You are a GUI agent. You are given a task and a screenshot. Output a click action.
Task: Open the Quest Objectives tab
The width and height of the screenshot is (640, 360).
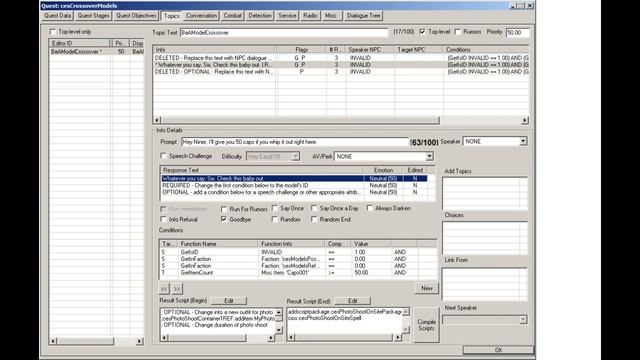(x=136, y=16)
